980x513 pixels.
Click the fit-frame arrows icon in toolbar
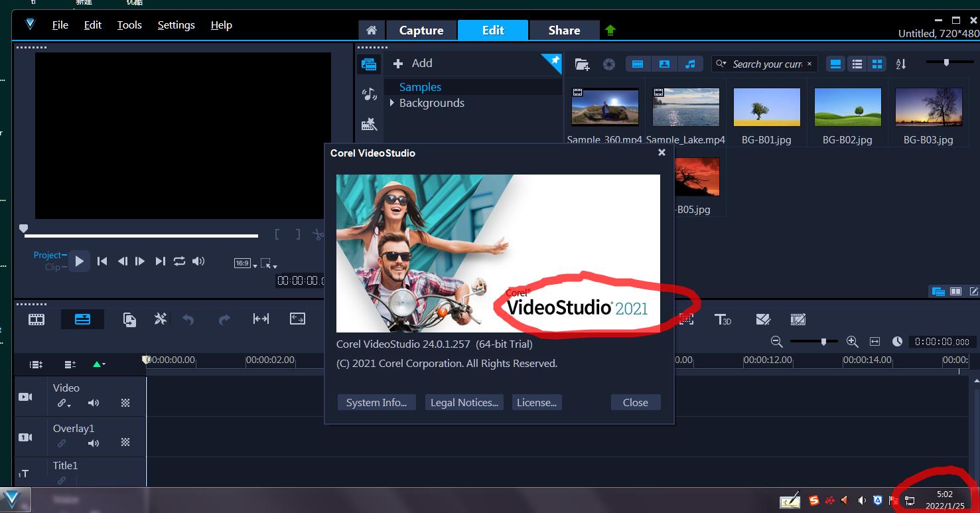click(298, 319)
